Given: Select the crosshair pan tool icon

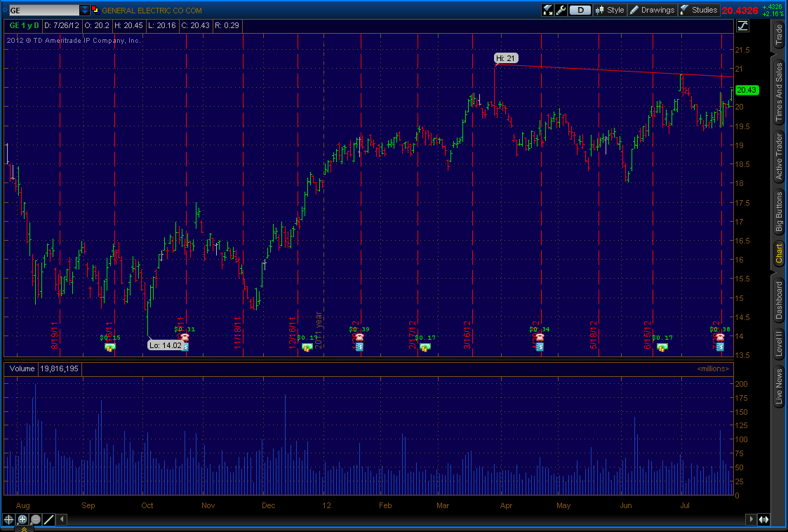Looking at the screenshot, I should click(x=8, y=519).
